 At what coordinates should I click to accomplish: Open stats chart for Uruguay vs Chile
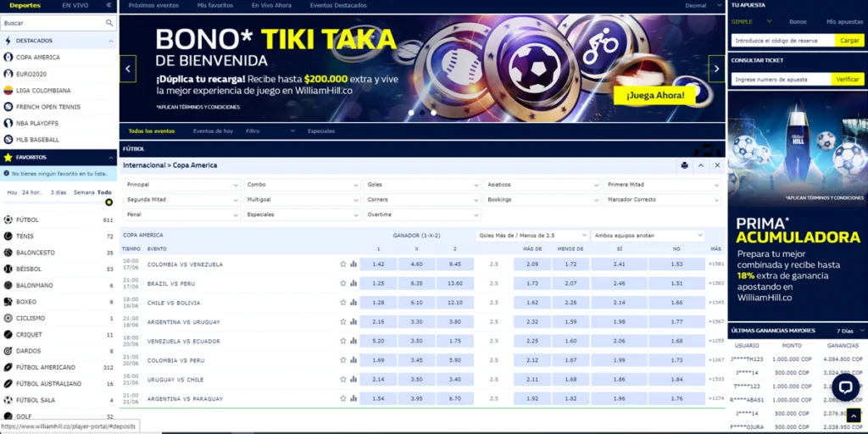pos(353,380)
